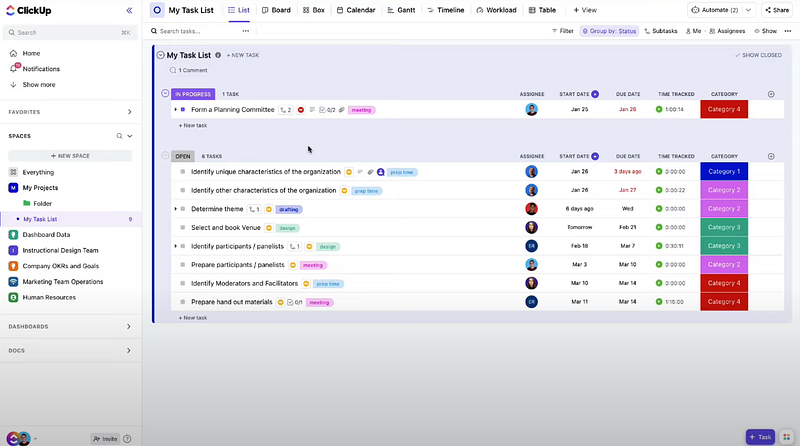
Task: Click the help question mark icon
Action: 128,438
